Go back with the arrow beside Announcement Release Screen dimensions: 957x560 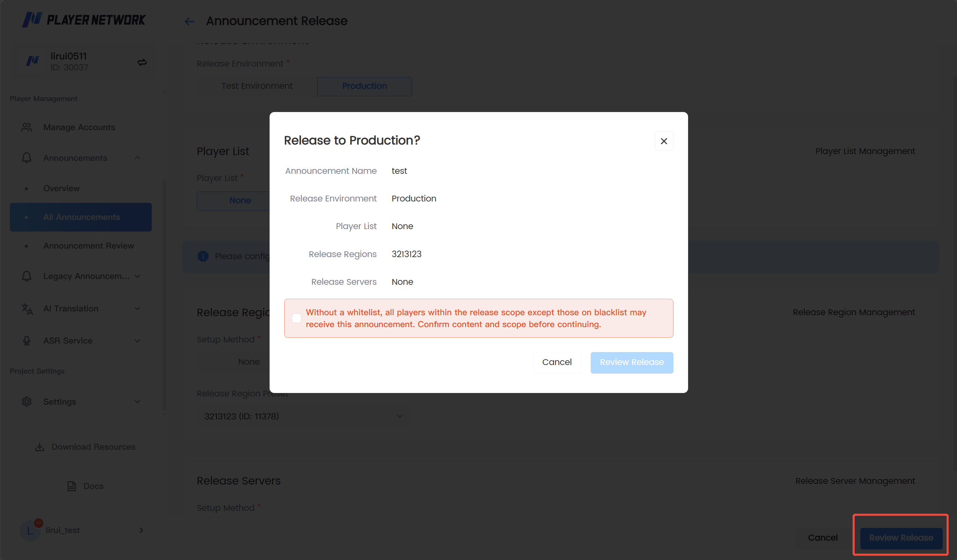pyautogui.click(x=189, y=21)
